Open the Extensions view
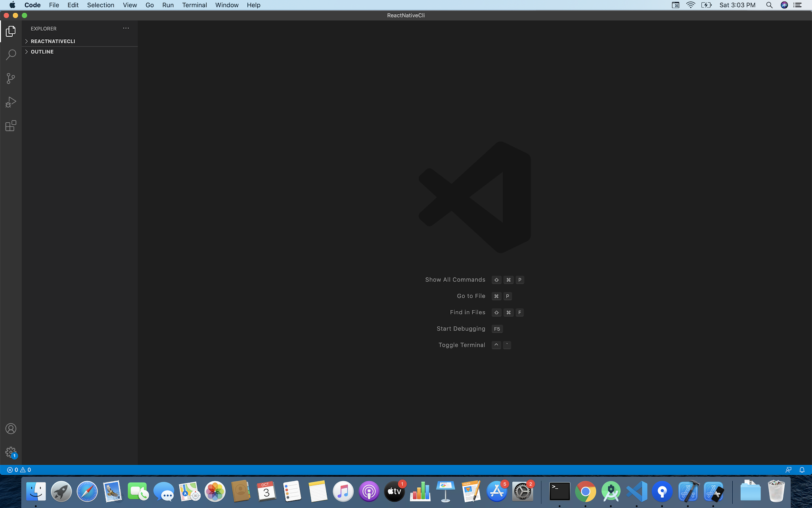Screen dimensions: 812x508 (11, 126)
